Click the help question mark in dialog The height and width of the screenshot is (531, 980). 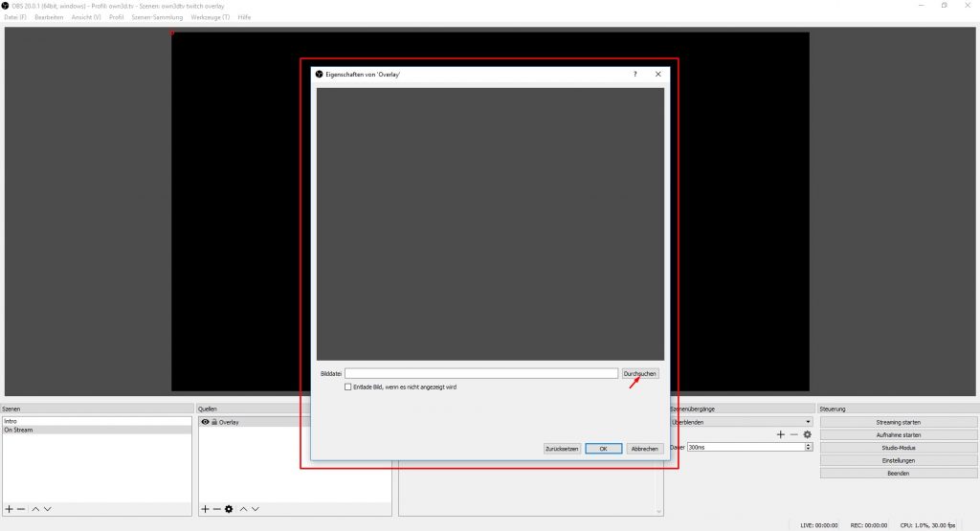[x=635, y=74]
